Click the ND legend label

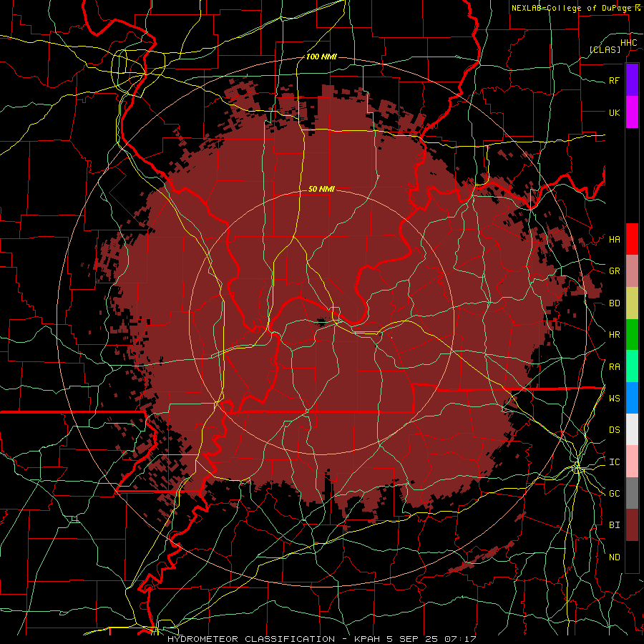click(x=614, y=557)
